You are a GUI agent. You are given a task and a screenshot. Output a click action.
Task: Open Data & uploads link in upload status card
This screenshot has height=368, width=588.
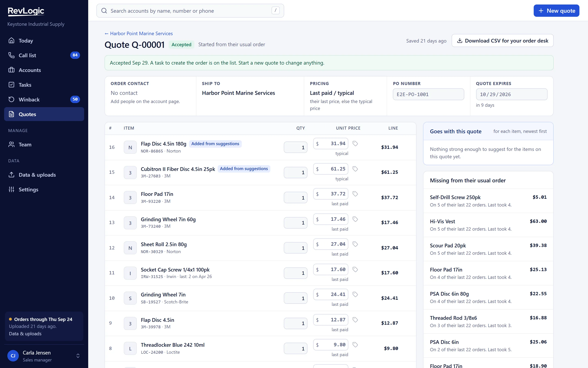pyautogui.click(x=25, y=334)
